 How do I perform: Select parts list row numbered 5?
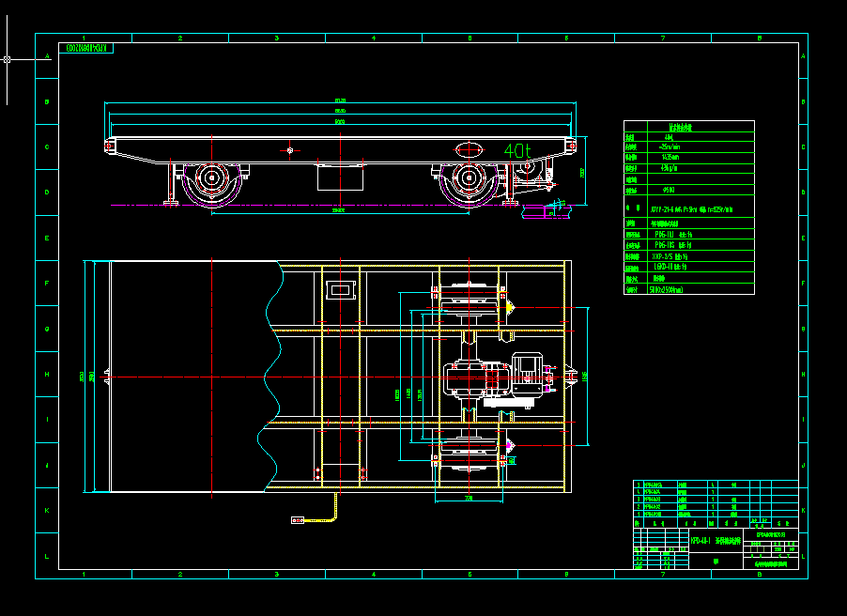[716, 485]
